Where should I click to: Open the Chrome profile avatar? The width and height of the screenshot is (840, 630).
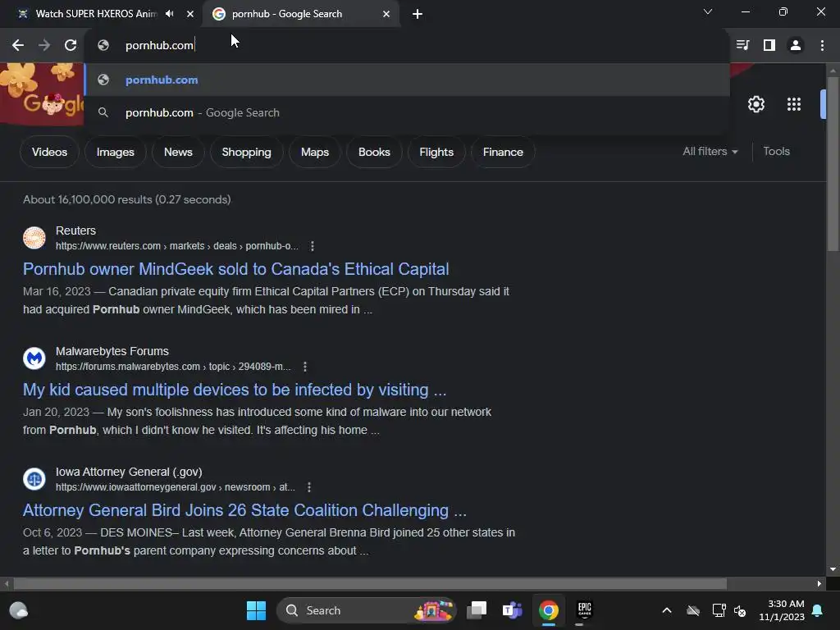pos(796,46)
